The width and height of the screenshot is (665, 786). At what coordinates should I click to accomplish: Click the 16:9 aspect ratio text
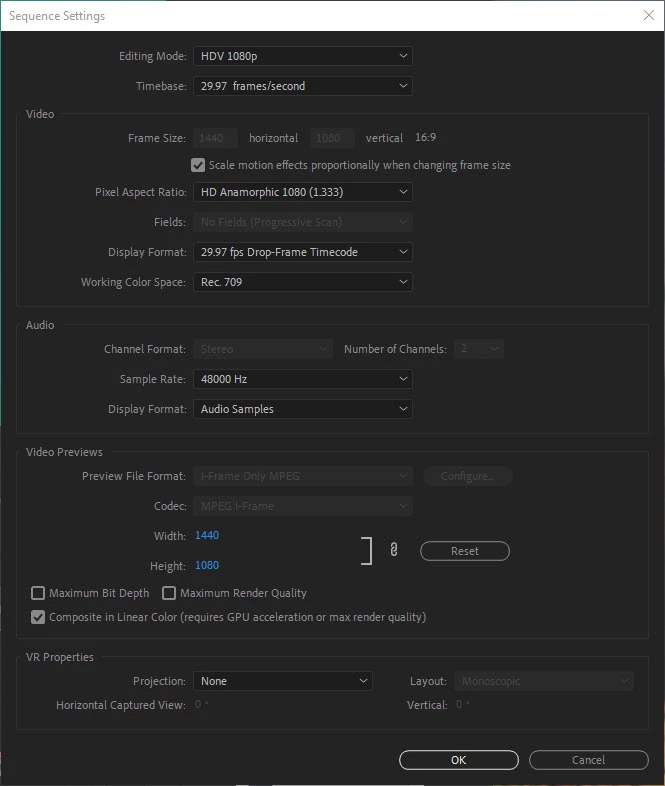(425, 137)
